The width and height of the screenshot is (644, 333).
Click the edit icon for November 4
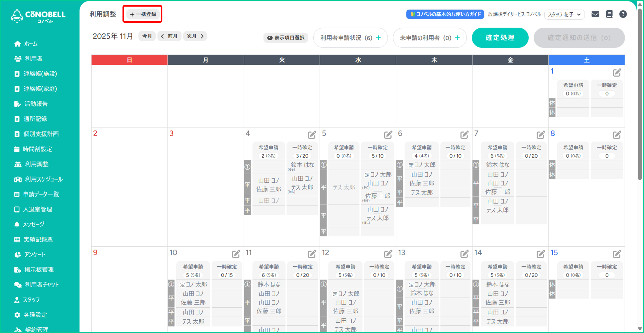click(x=312, y=135)
